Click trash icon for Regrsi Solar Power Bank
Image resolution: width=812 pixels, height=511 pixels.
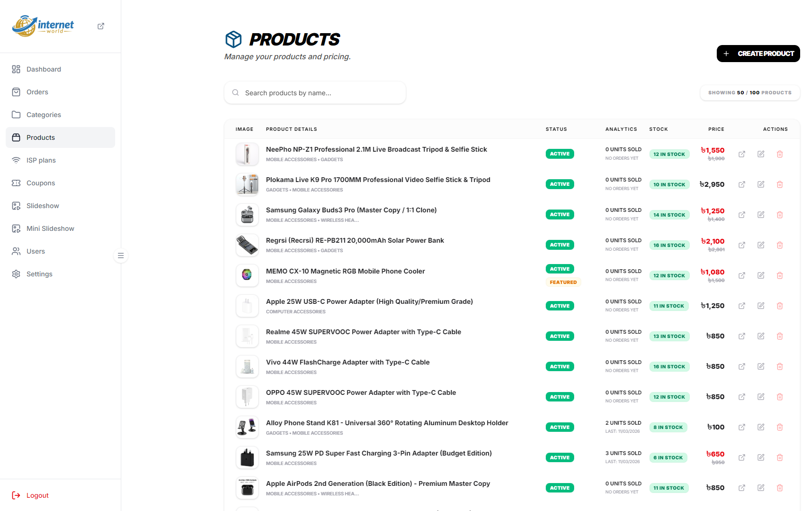[779, 245]
